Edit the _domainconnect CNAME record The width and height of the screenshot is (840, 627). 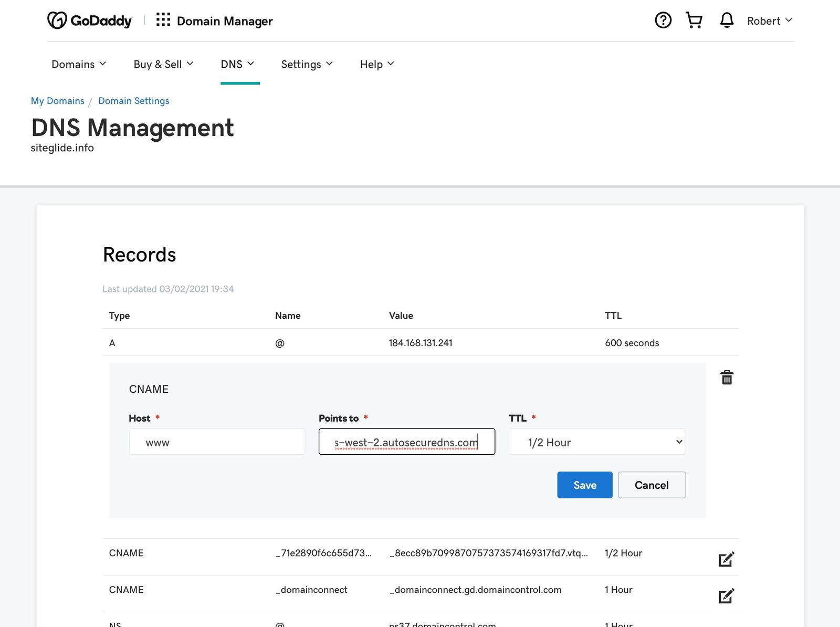726,596
